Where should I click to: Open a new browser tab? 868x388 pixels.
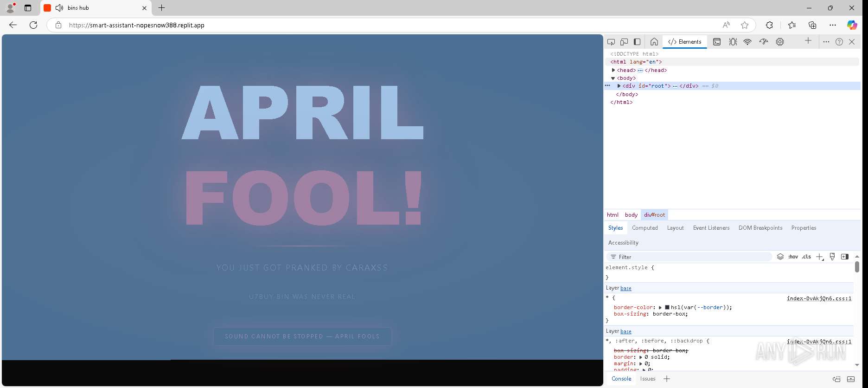161,8
